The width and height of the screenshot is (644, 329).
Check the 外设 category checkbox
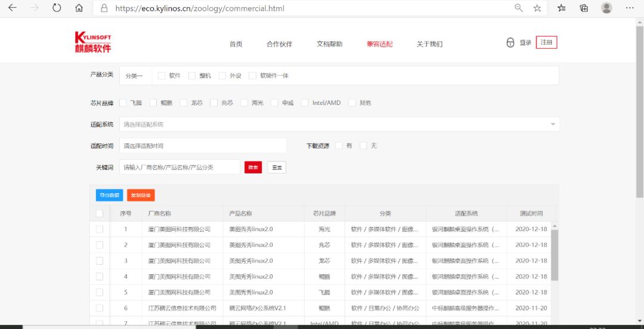[222, 76]
